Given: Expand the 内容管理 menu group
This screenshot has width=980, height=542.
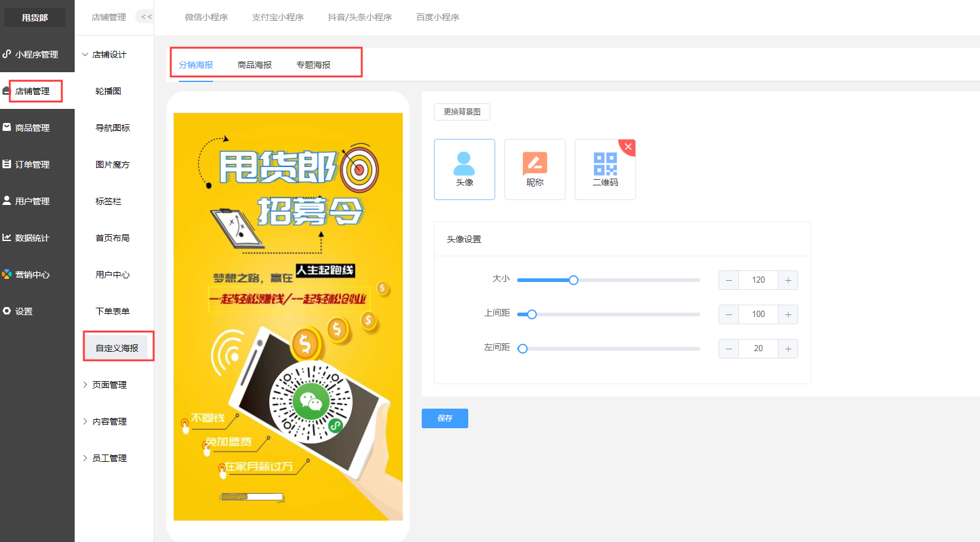Looking at the screenshot, I should [85, 421].
